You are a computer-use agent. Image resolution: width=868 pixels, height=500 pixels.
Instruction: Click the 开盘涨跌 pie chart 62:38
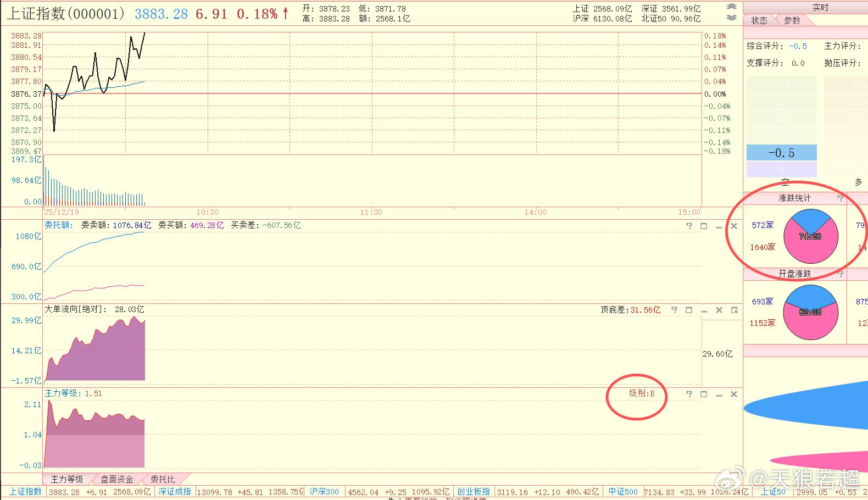pos(811,312)
